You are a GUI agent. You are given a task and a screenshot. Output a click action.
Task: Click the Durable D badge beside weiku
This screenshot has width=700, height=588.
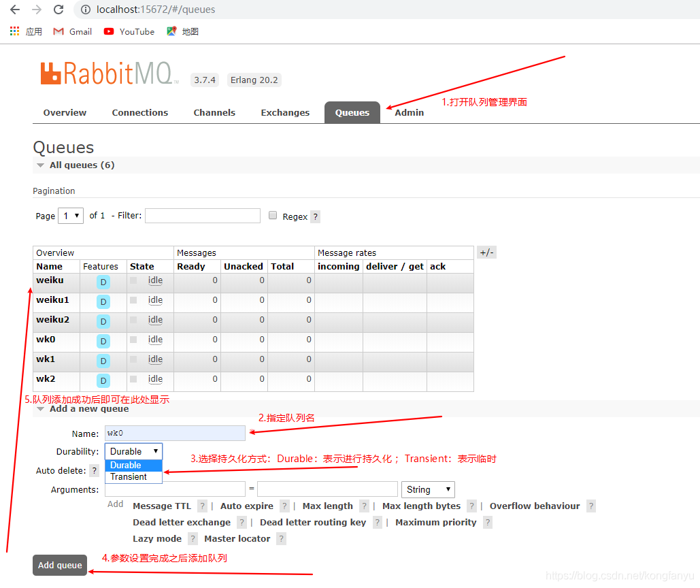coord(102,281)
